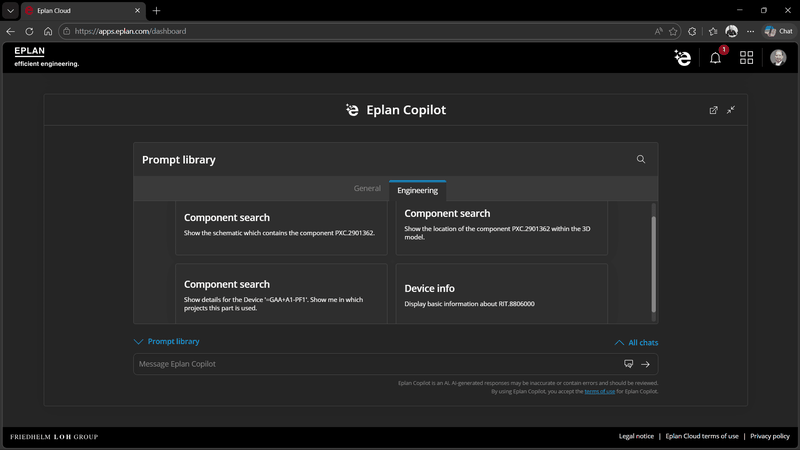Add this page to browser favorites
800x450 pixels.
[673, 31]
